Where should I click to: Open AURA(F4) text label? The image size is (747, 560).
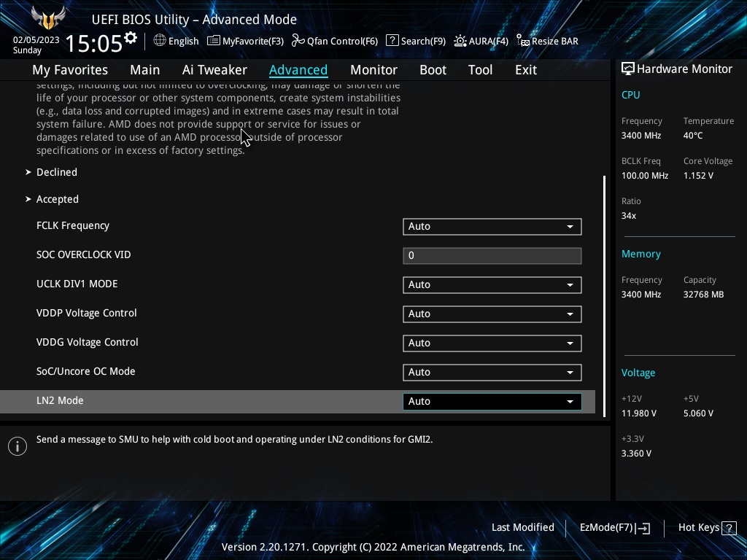488,42
